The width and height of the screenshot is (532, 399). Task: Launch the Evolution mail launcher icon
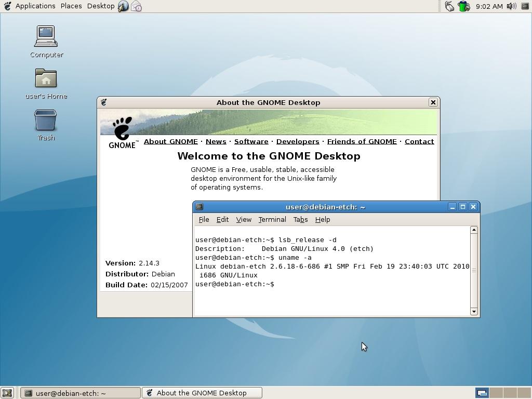[137, 6]
